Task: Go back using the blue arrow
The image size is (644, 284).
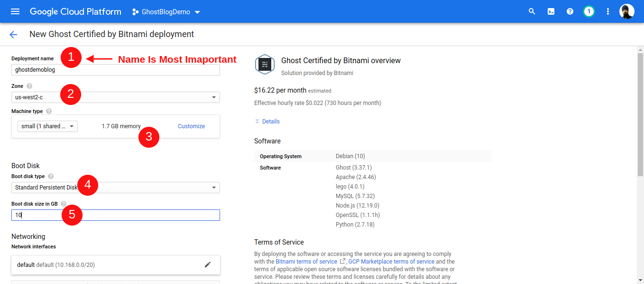Action: (x=13, y=34)
